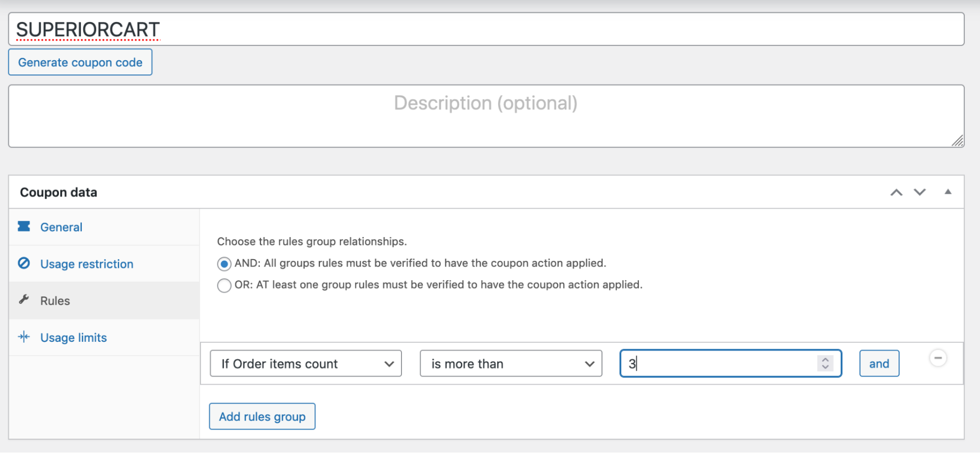Expand the rule condition type selector

pyautogui.click(x=389, y=363)
